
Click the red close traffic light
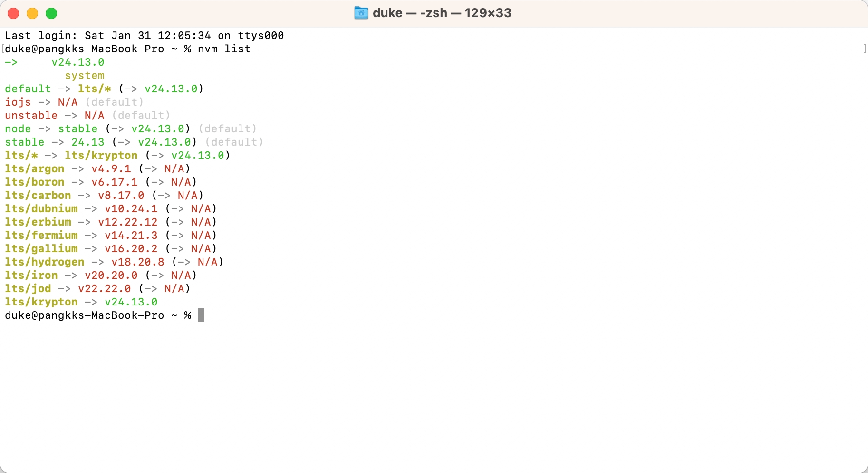13,13
